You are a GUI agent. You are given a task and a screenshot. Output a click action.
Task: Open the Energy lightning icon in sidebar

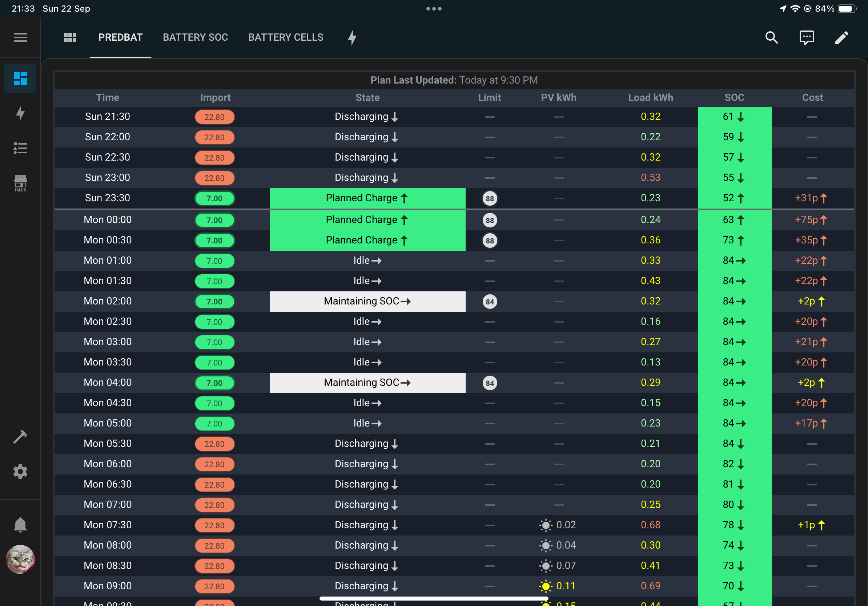pyautogui.click(x=20, y=113)
